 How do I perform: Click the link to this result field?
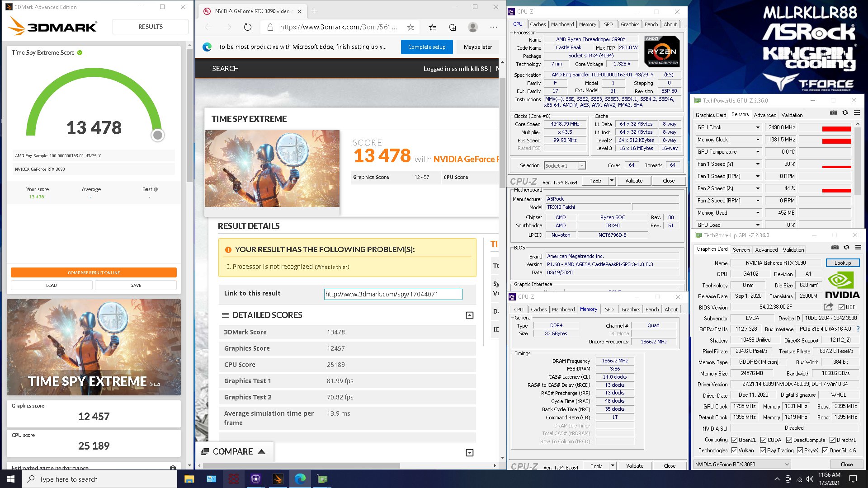(393, 294)
